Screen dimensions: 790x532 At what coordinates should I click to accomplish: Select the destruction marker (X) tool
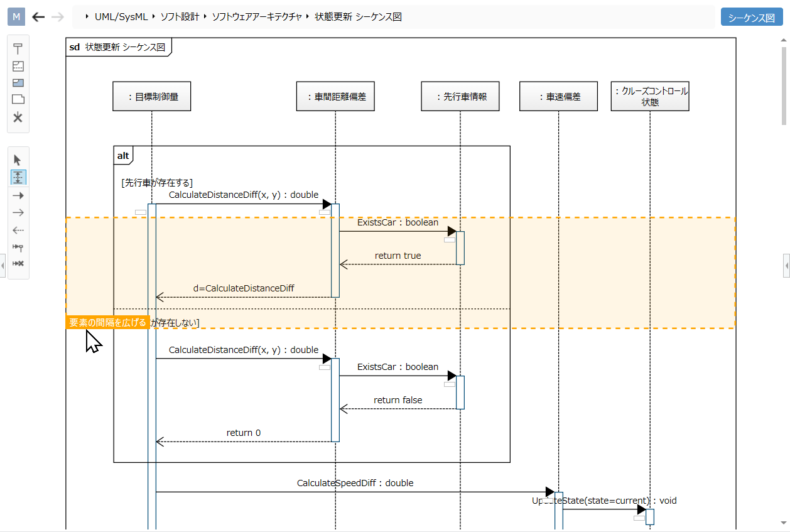[18, 117]
